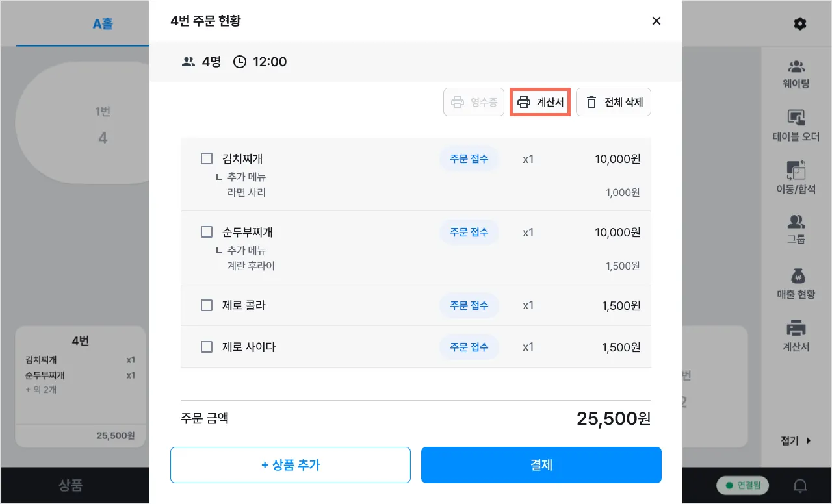Close the 4번 주문 현황 dialog

(x=656, y=21)
